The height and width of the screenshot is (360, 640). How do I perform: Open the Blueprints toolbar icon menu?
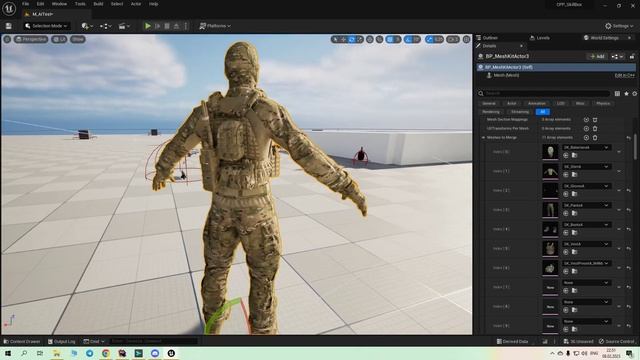click(106, 26)
